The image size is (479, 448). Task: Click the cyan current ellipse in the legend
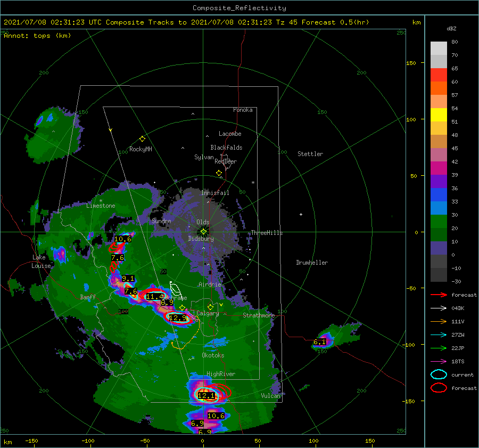tap(439, 374)
